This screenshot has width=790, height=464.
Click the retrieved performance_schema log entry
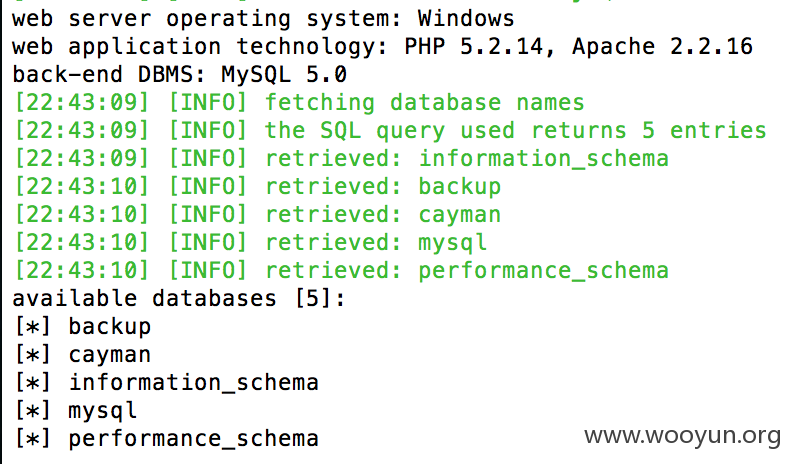pyautogui.click(x=342, y=271)
